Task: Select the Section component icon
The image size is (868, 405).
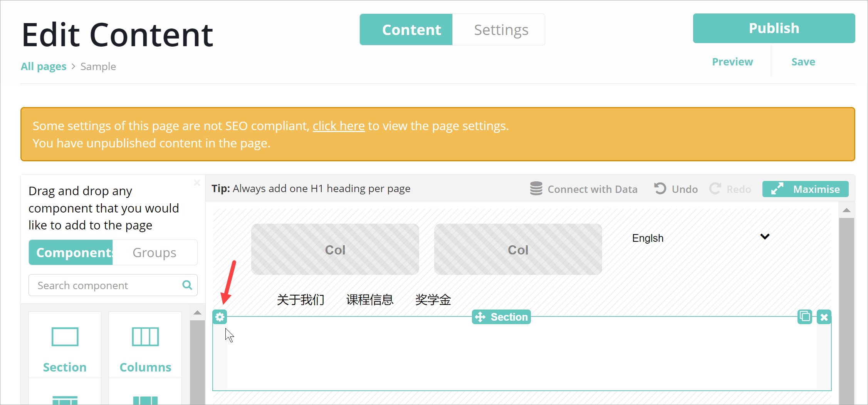Action: click(x=65, y=337)
